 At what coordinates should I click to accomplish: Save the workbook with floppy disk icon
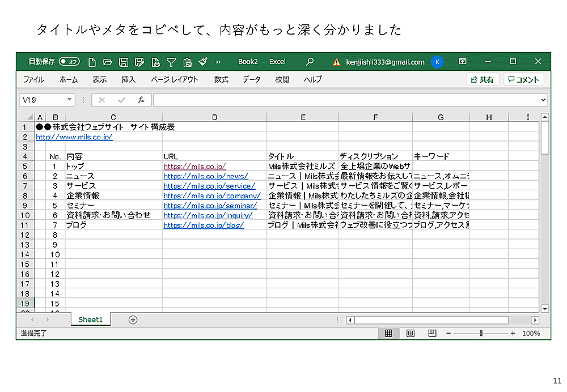click(124, 62)
